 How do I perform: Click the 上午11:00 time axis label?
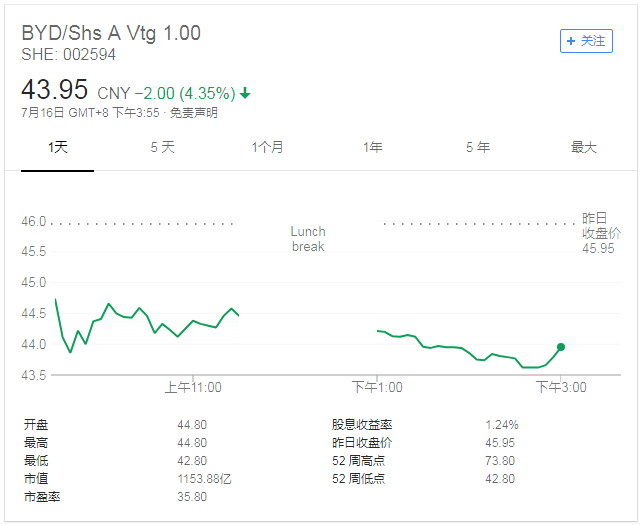193,387
